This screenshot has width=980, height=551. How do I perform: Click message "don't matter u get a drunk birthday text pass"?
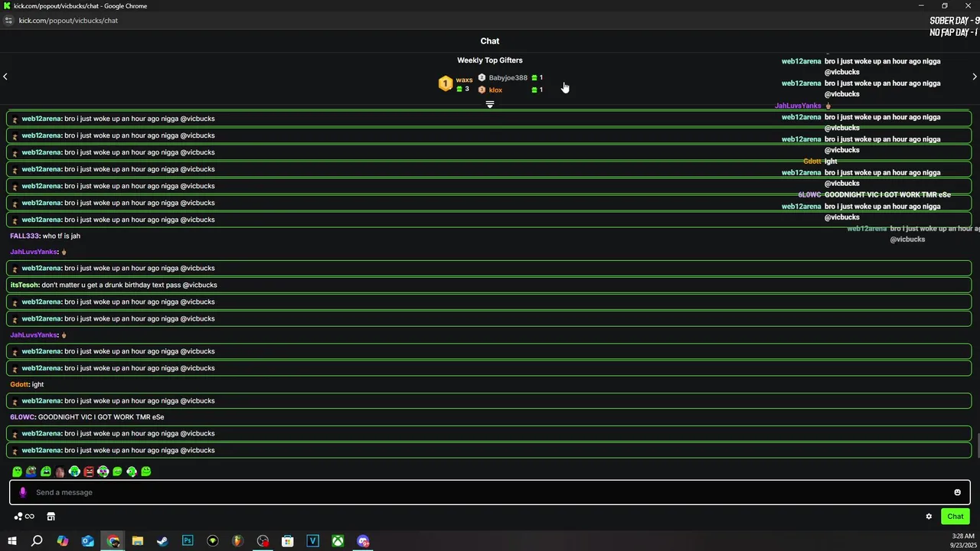(x=111, y=285)
